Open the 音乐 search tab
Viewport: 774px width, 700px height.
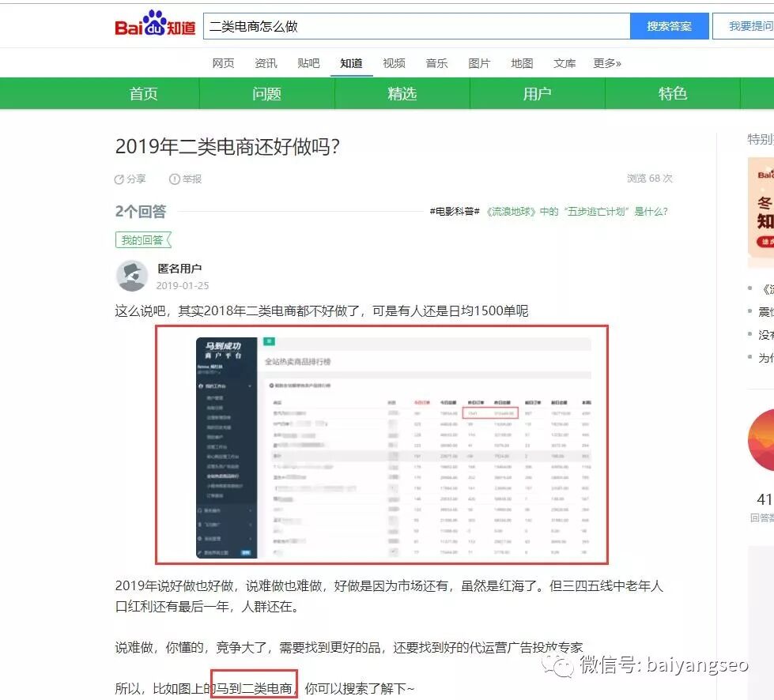click(x=437, y=63)
